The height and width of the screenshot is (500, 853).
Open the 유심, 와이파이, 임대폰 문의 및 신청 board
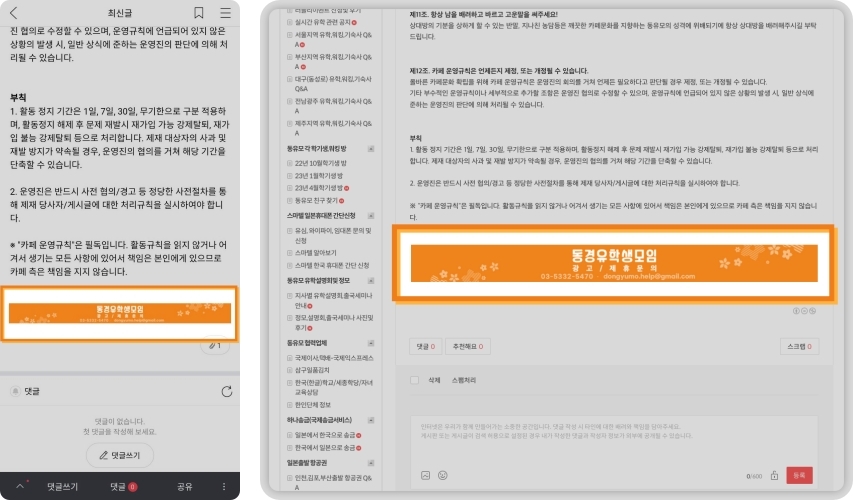[x=333, y=235]
